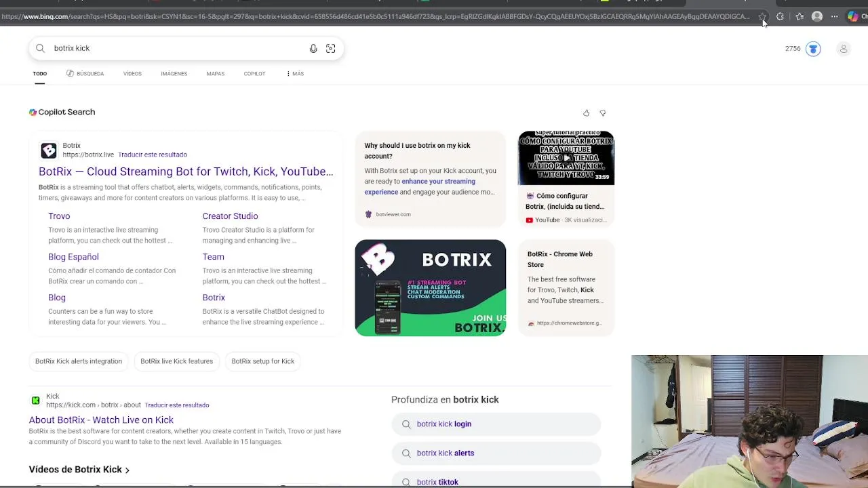Add page to favorites star icon
This screenshot has width=868, height=488.
pos(762,16)
